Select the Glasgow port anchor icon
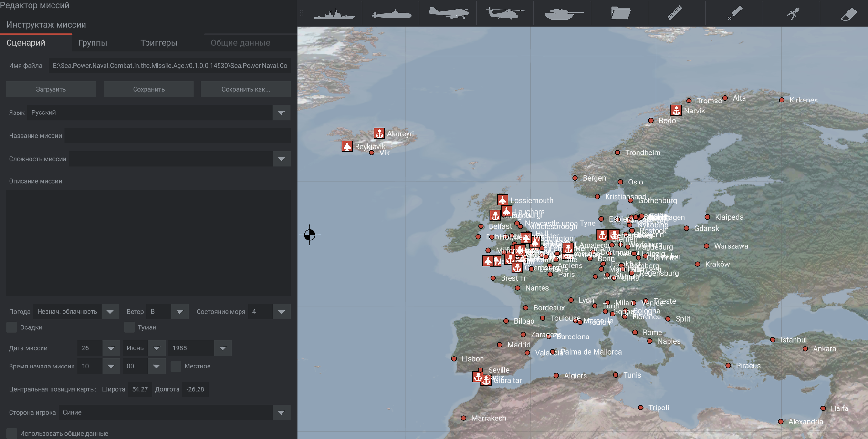This screenshot has height=439, width=868. coord(495,215)
